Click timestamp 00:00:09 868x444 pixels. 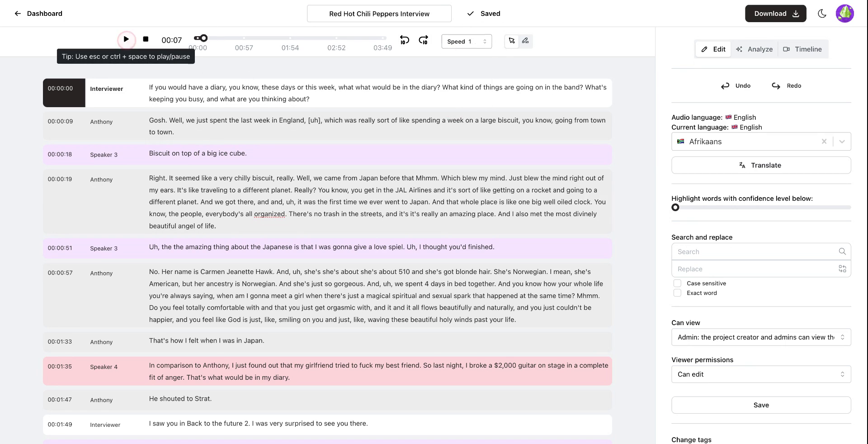pos(60,121)
